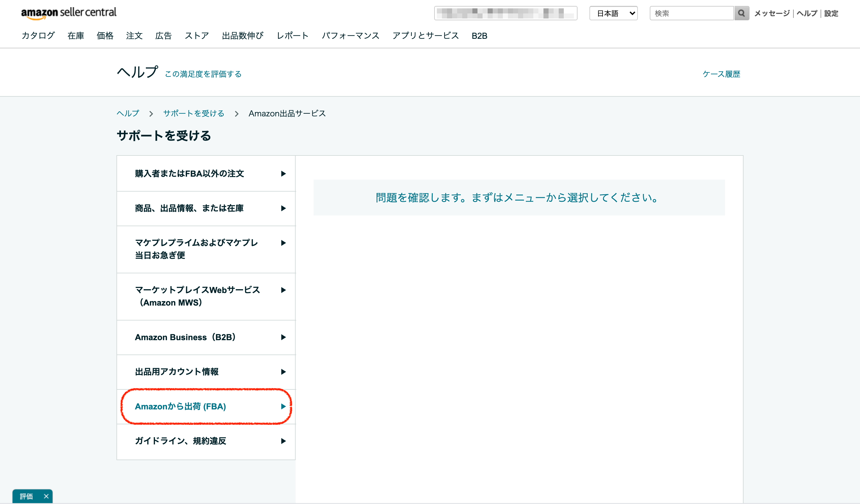This screenshot has width=860, height=504.
Task: Open the レポート menu
Action: point(292,36)
